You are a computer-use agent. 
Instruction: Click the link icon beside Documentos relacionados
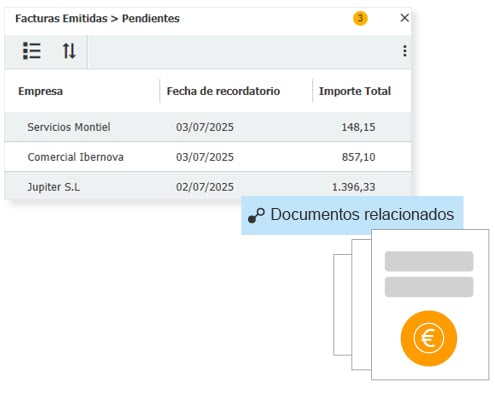click(256, 215)
